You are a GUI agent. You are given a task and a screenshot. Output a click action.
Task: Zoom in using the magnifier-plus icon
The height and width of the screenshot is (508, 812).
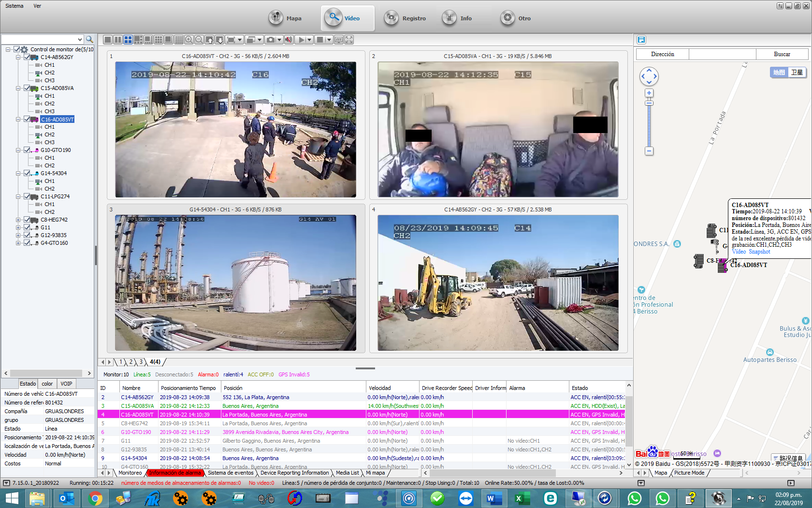point(188,40)
